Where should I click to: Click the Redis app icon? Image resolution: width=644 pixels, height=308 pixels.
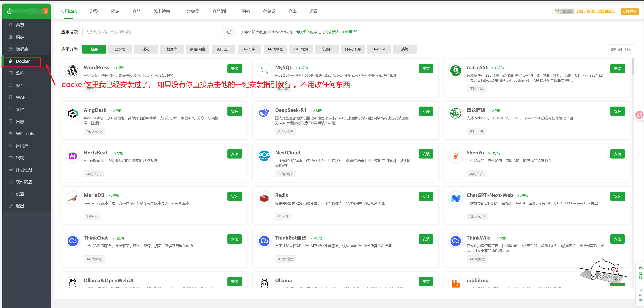[x=264, y=198]
